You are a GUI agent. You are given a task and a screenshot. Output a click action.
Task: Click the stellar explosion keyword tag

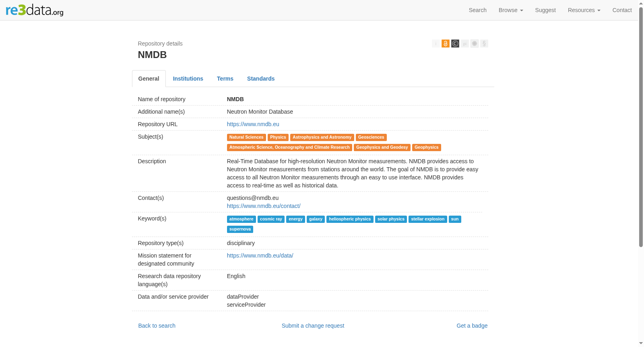[x=428, y=219]
